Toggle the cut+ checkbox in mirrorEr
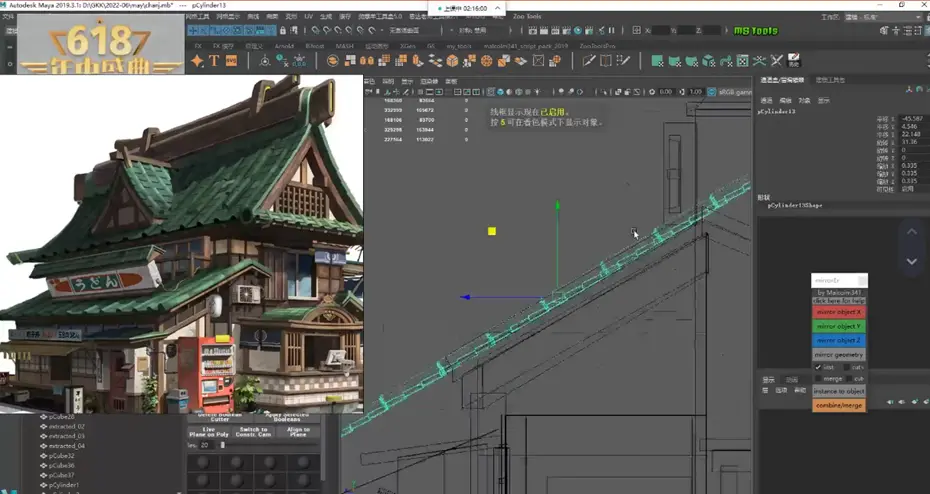 (847, 368)
